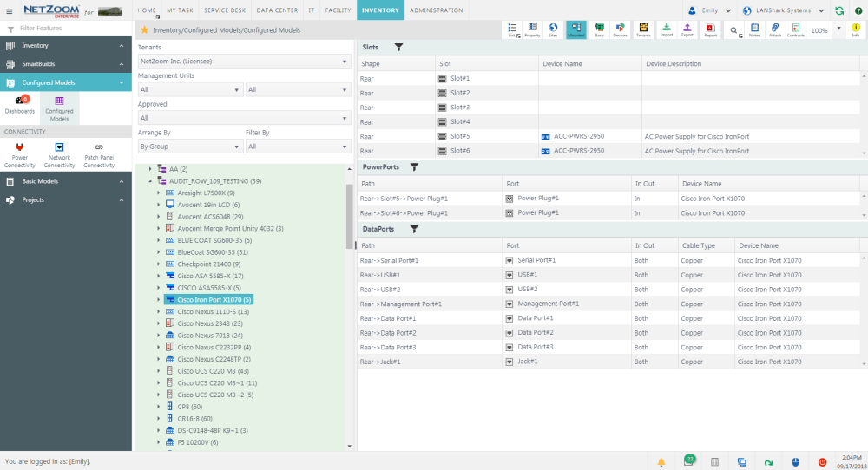The height and width of the screenshot is (470, 868).
Task: Open Power Connectivity icon
Action: tap(20, 155)
